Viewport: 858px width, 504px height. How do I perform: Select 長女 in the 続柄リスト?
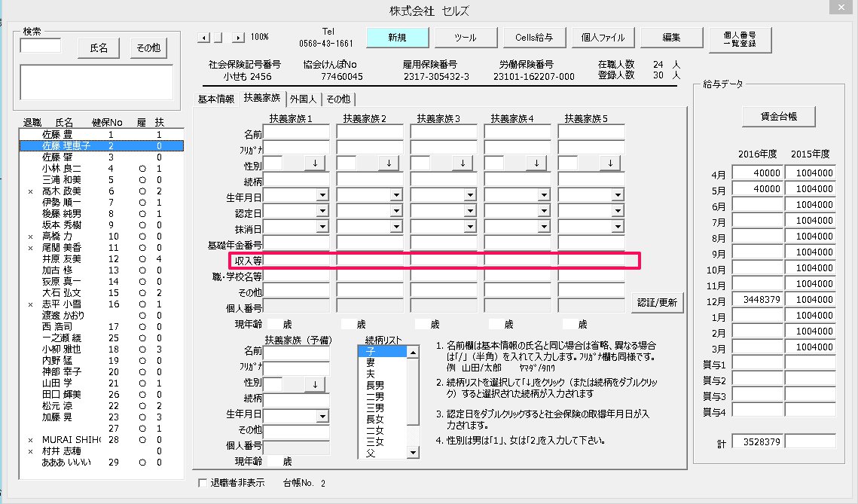coord(383,419)
